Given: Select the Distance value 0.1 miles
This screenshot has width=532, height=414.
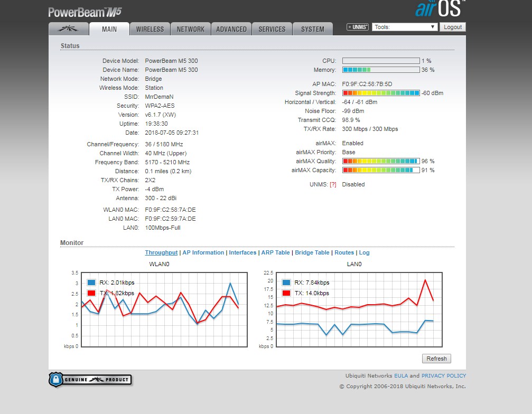Looking at the screenshot, I should click(157, 171).
